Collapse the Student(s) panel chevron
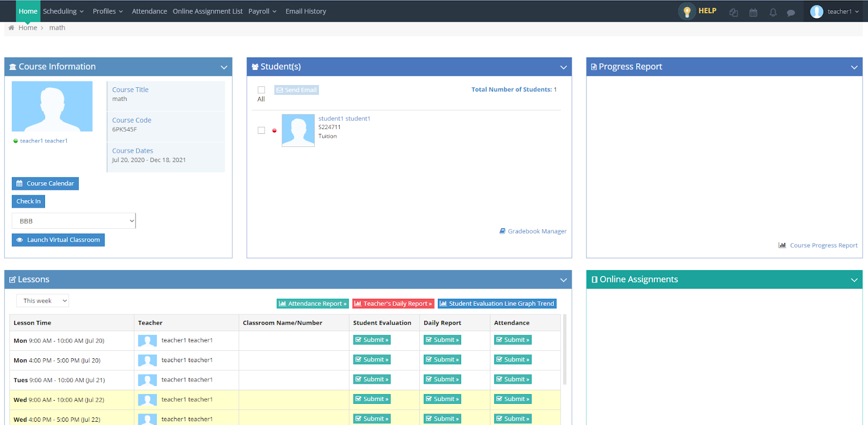The height and width of the screenshot is (425, 868). [x=564, y=67]
